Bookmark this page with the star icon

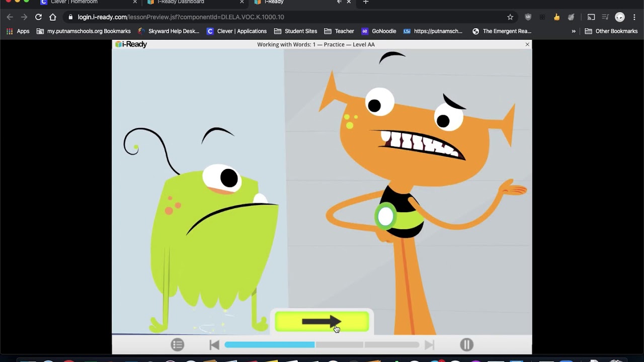click(x=510, y=17)
